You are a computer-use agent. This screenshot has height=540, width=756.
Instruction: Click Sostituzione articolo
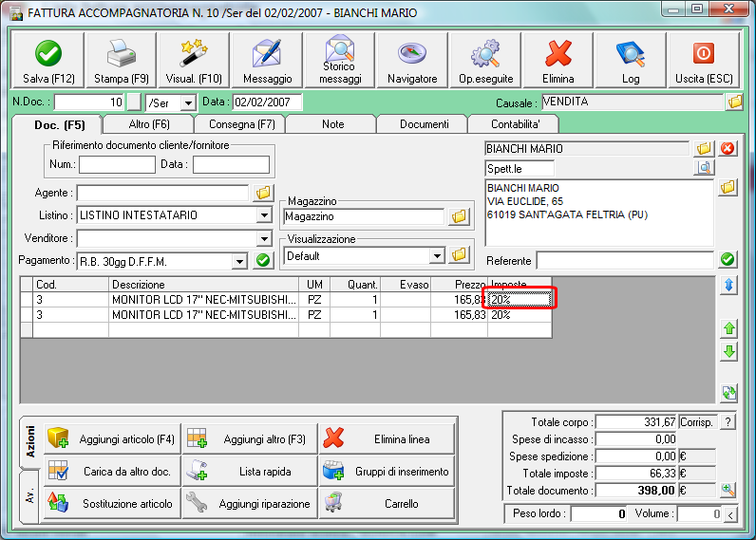[x=112, y=503]
